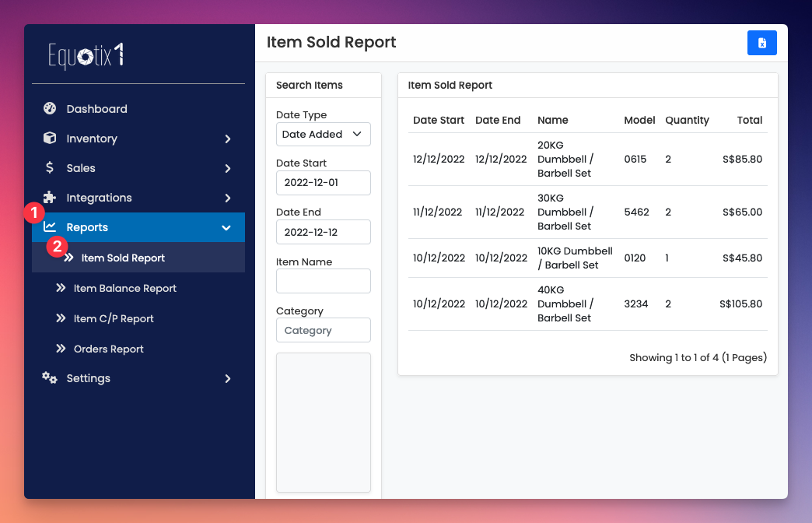Click the Dashboard gauge icon

[x=50, y=109]
